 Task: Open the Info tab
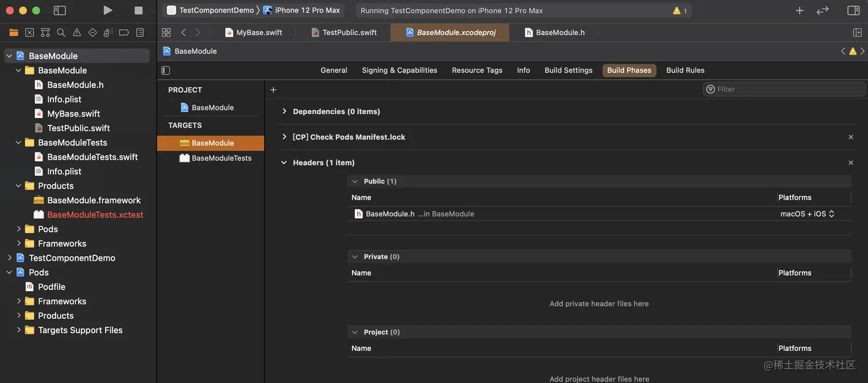(524, 70)
